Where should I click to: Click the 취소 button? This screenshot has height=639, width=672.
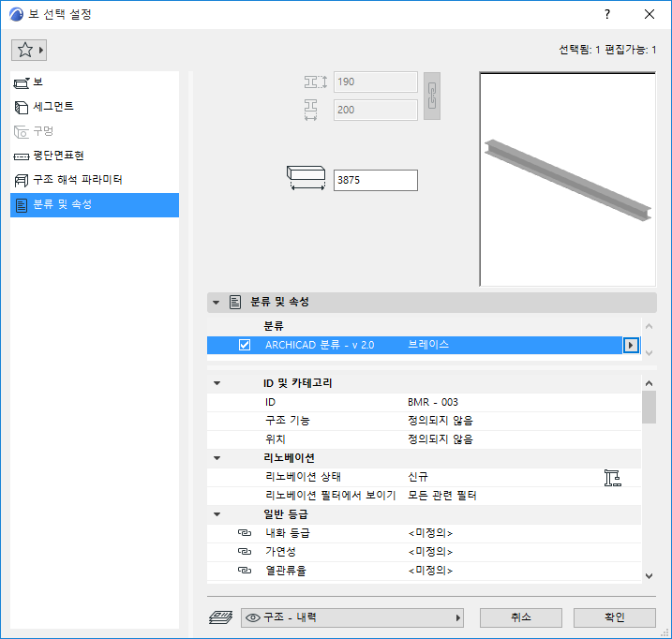pos(521,617)
